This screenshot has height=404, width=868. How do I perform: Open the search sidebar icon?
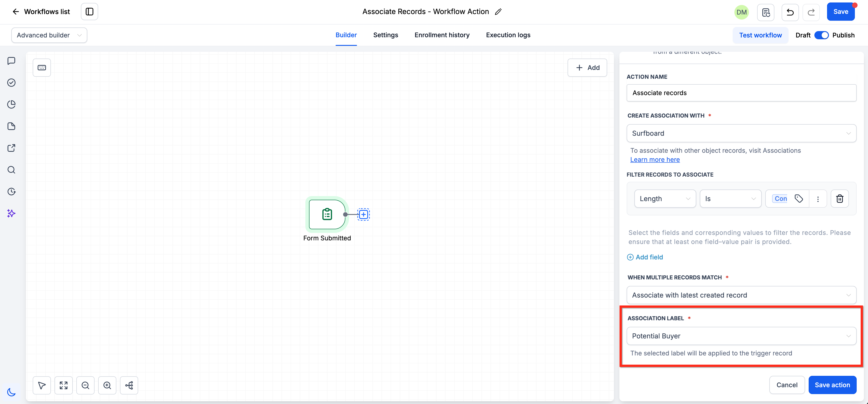[11, 170]
